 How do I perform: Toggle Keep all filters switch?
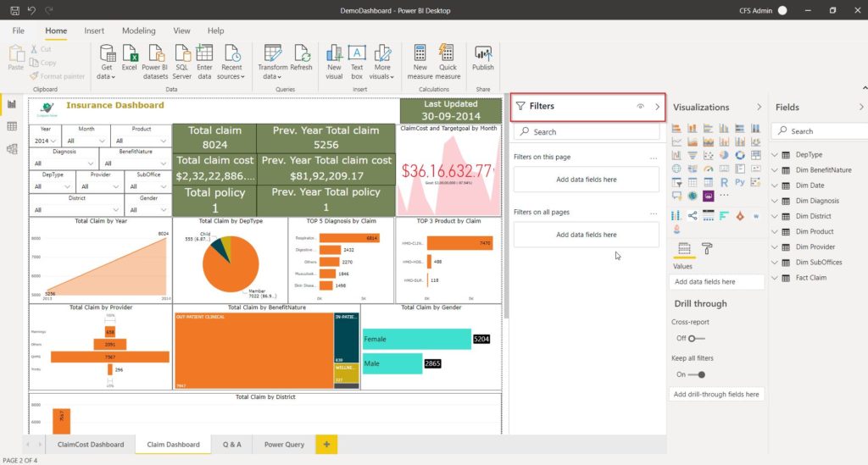tap(697, 374)
